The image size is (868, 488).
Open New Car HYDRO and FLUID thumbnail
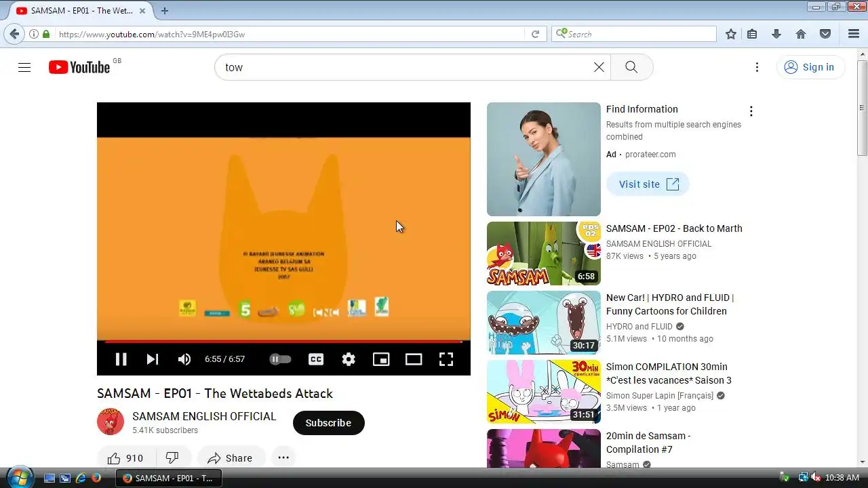pos(544,323)
